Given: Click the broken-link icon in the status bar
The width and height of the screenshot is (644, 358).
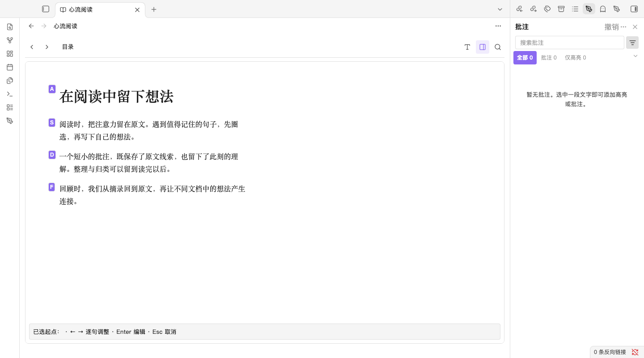Looking at the screenshot, I should click(635, 352).
